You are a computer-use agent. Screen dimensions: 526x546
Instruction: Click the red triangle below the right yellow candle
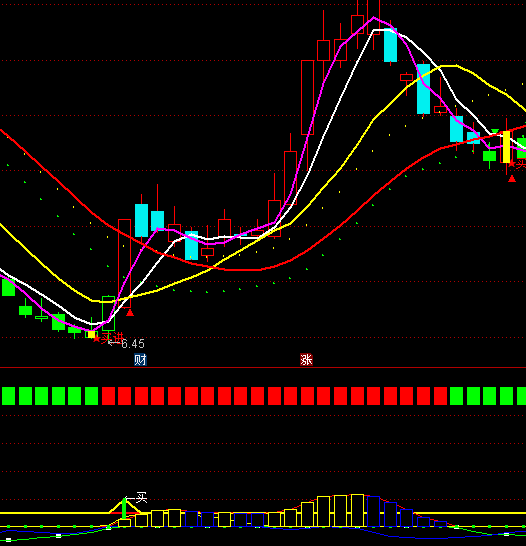(512, 179)
